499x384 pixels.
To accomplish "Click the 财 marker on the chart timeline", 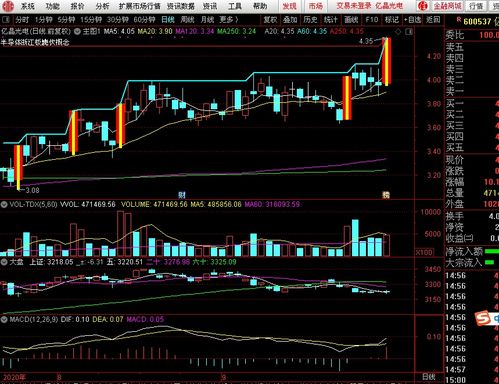I will pyautogui.click(x=182, y=195).
